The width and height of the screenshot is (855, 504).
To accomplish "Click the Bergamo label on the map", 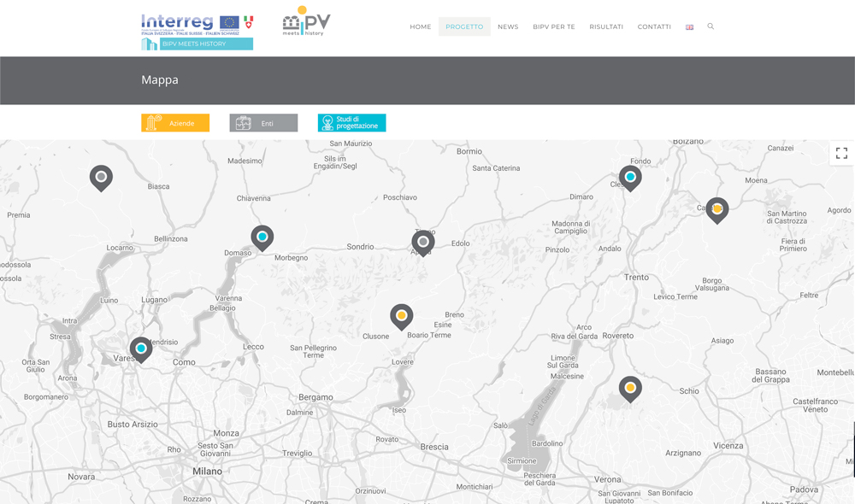I will click(x=315, y=397).
